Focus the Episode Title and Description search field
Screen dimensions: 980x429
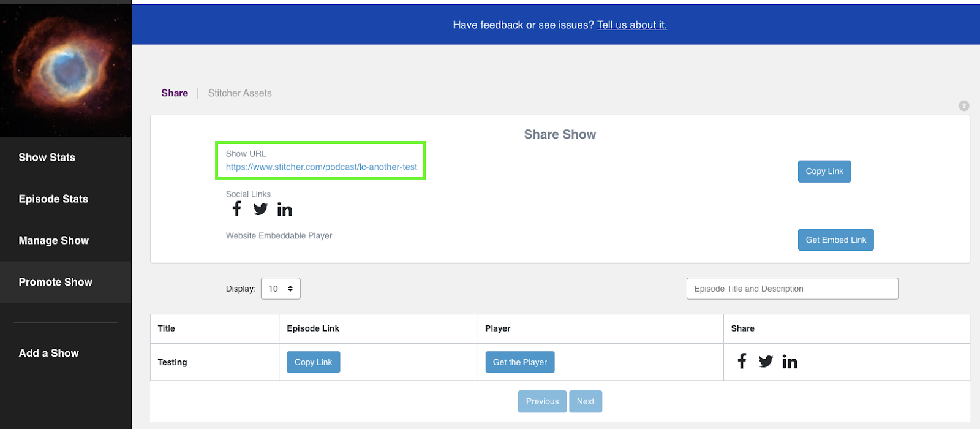pos(793,289)
